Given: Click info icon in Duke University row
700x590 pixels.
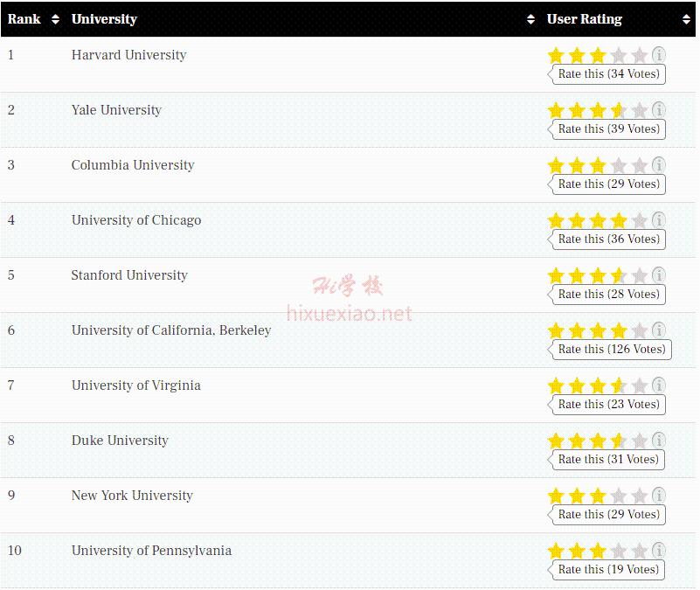Looking at the screenshot, I should 658,440.
